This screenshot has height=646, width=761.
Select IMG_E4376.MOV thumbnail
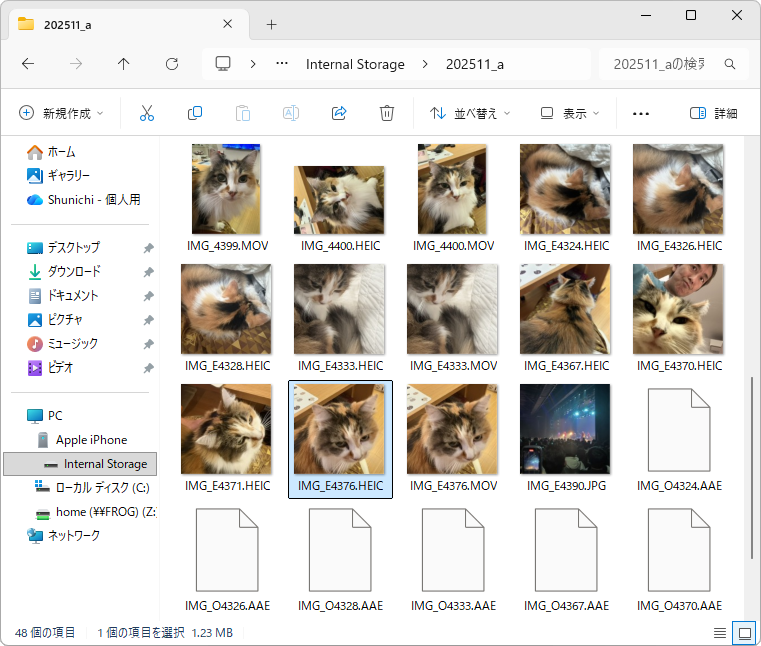452,429
